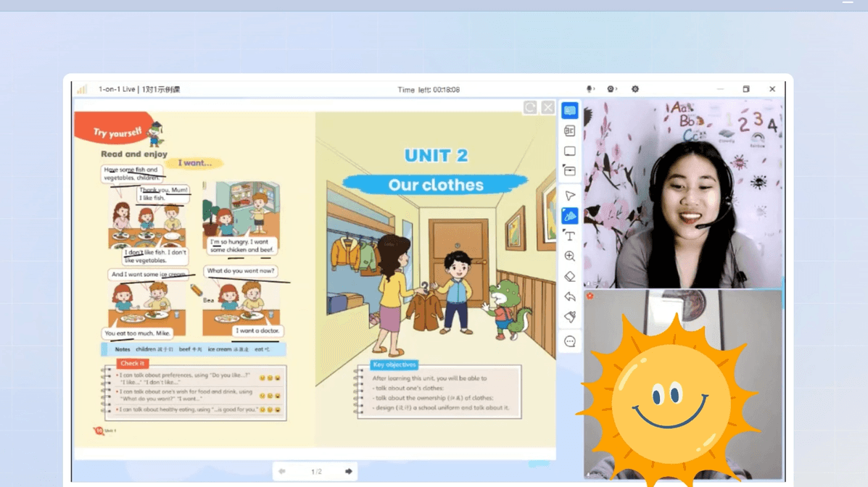Image resolution: width=868 pixels, height=487 pixels.
Task: Close the courseware with the X icon
Action: (x=547, y=108)
